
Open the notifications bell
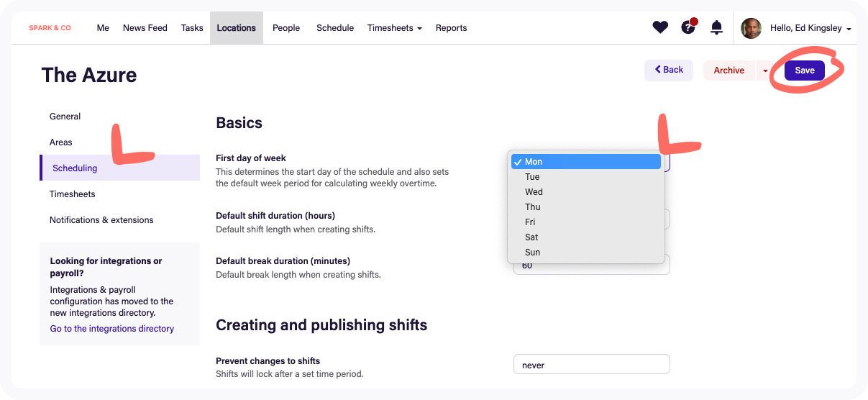[x=716, y=28]
